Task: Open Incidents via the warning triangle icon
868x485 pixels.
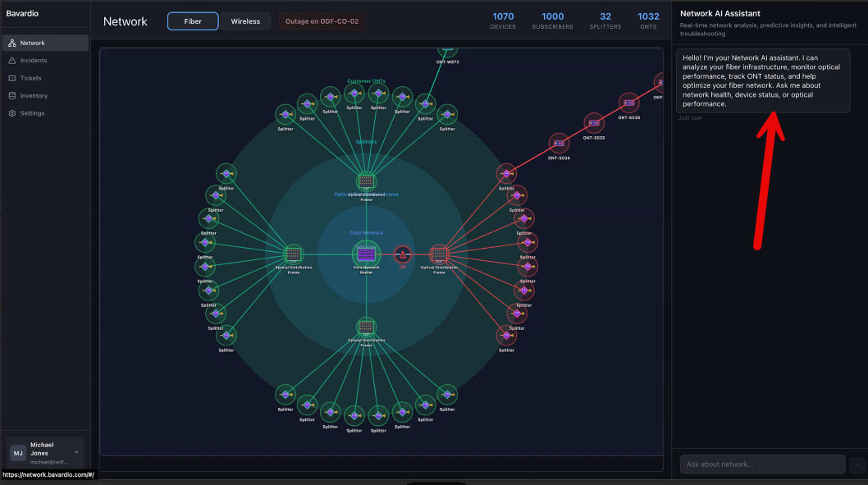Action: (x=12, y=61)
